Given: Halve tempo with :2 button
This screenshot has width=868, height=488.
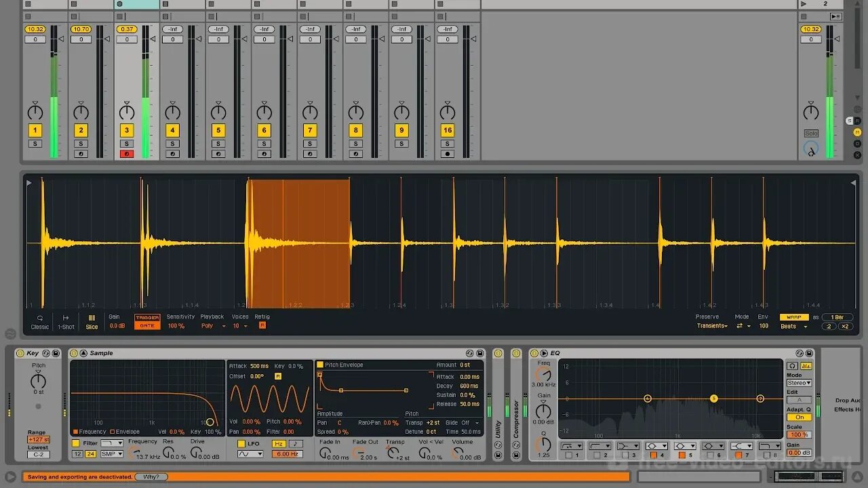Looking at the screenshot, I should [x=829, y=326].
